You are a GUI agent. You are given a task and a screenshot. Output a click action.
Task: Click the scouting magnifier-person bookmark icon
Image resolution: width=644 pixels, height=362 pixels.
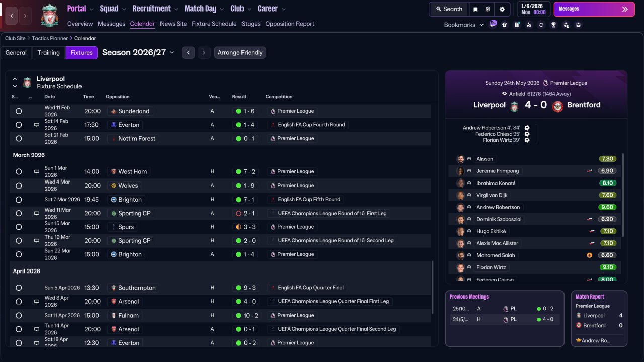point(529,25)
